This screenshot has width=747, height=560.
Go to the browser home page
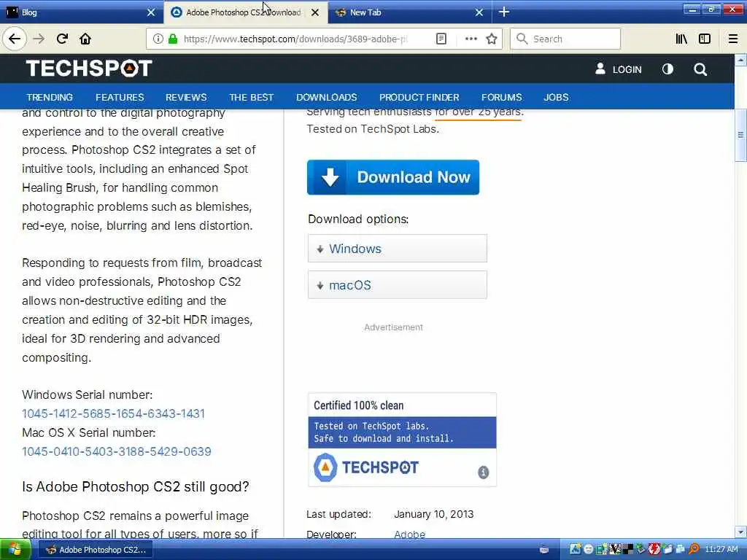point(85,39)
